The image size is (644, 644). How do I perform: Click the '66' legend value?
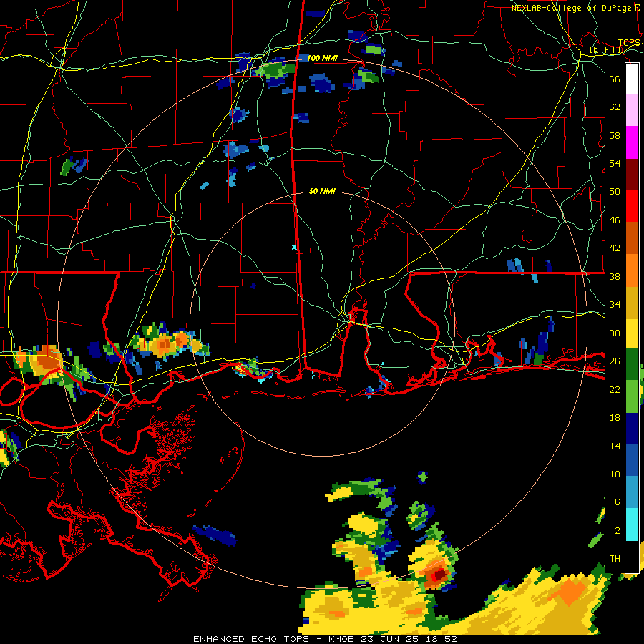click(x=615, y=79)
